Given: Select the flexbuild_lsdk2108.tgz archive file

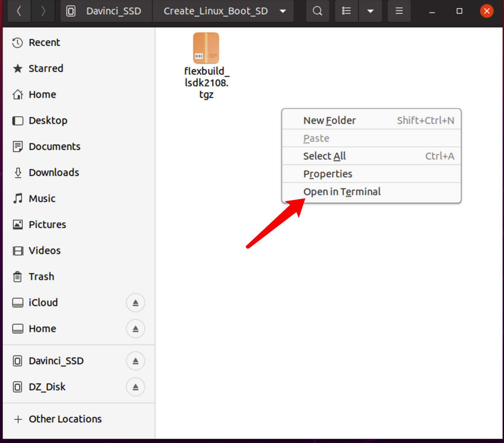Looking at the screenshot, I should coord(206,65).
